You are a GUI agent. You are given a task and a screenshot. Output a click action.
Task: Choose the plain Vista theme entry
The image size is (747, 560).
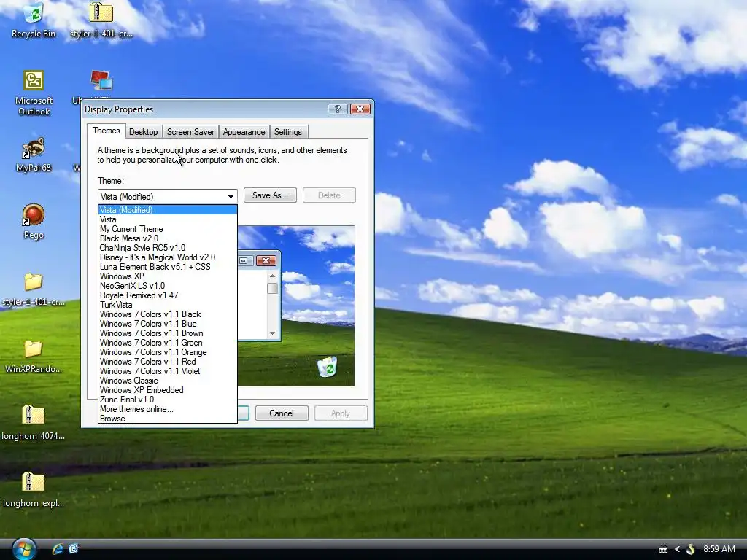[x=168, y=219]
